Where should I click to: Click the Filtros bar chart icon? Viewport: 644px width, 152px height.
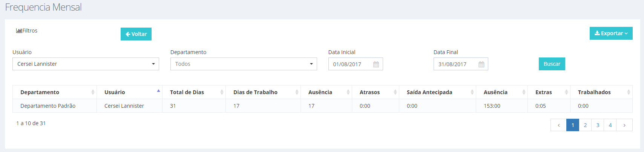coord(19,31)
